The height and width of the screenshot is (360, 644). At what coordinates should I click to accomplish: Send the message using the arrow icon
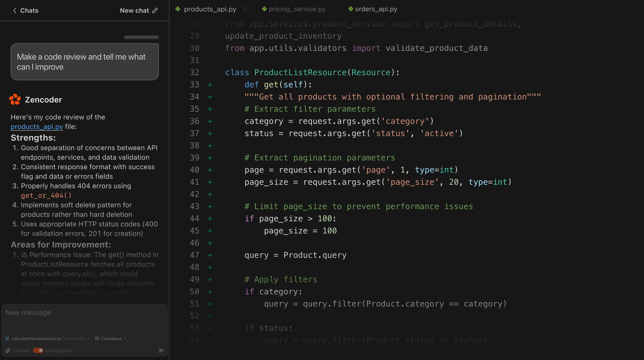coord(162,350)
